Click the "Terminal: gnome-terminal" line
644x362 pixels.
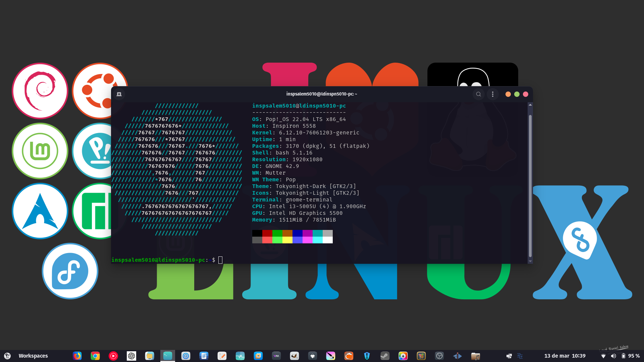click(292, 200)
